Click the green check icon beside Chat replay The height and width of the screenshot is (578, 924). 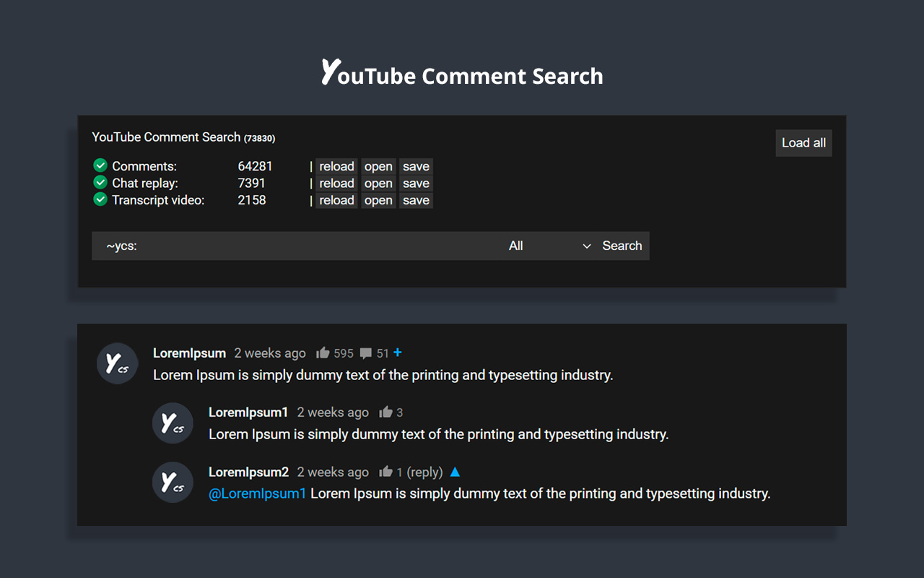(x=100, y=184)
